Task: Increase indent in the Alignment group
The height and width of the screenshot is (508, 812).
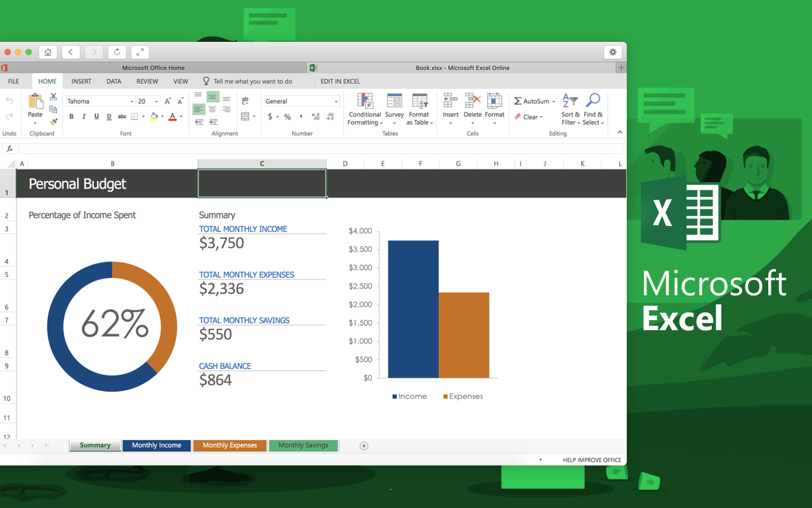Action: (213, 122)
